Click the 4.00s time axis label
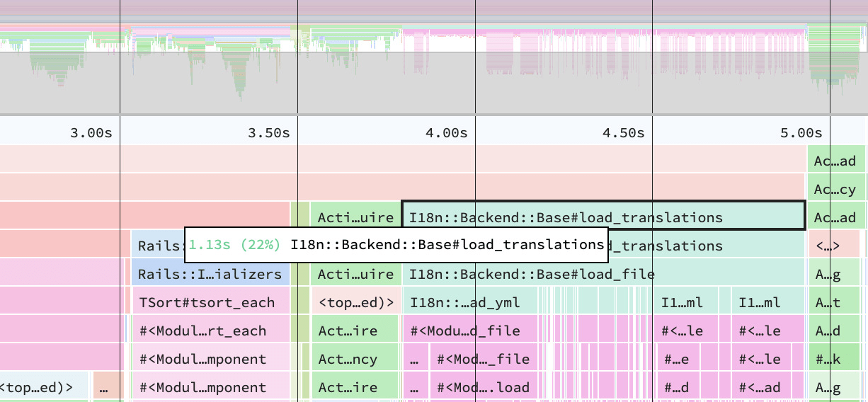Screen dimensions: 868x402 (x=446, y=132)
